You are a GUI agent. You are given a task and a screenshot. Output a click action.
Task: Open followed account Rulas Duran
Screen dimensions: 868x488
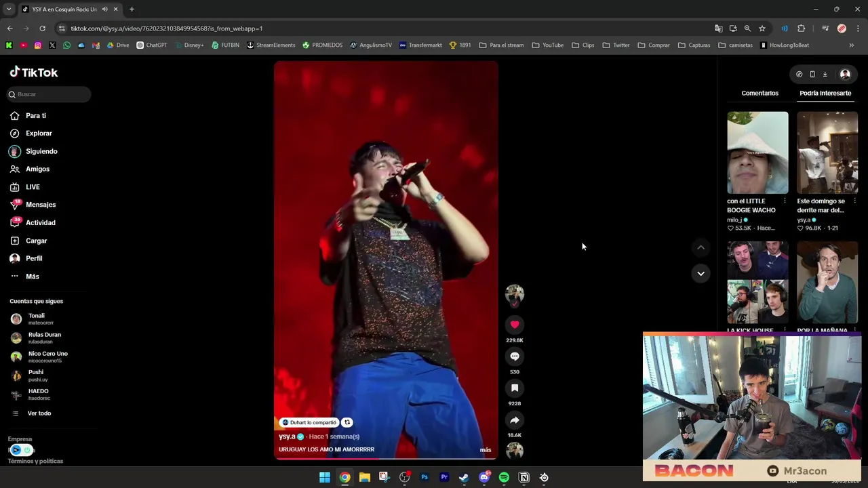tap(36, 338)
